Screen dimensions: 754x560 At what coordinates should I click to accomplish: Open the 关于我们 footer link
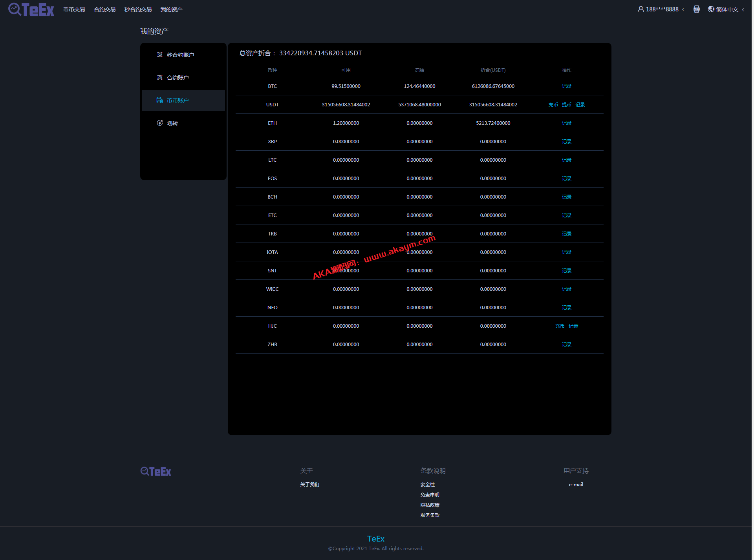point(309,485)
